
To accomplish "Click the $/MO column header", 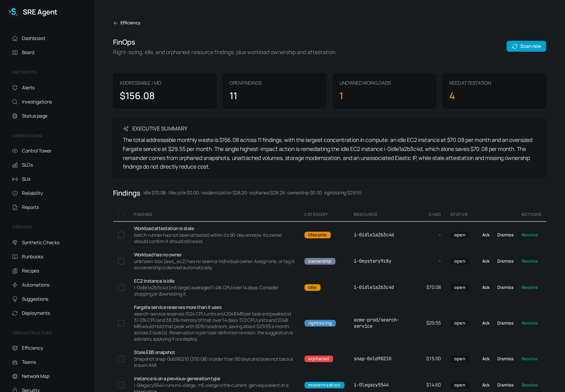I will (x=435, y=214).
